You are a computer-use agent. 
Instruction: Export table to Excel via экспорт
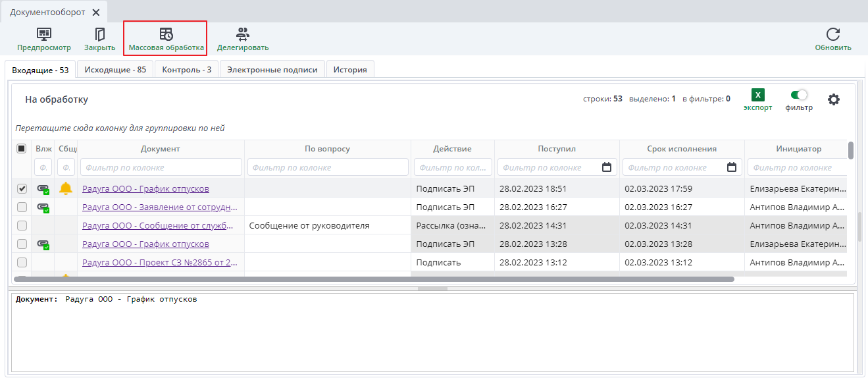click(x=758, y=100)
